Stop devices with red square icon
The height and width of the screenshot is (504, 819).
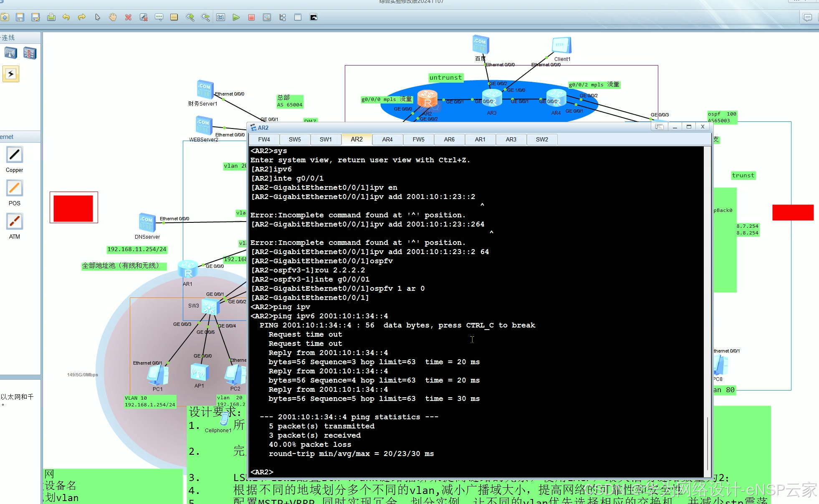(251, 17)
